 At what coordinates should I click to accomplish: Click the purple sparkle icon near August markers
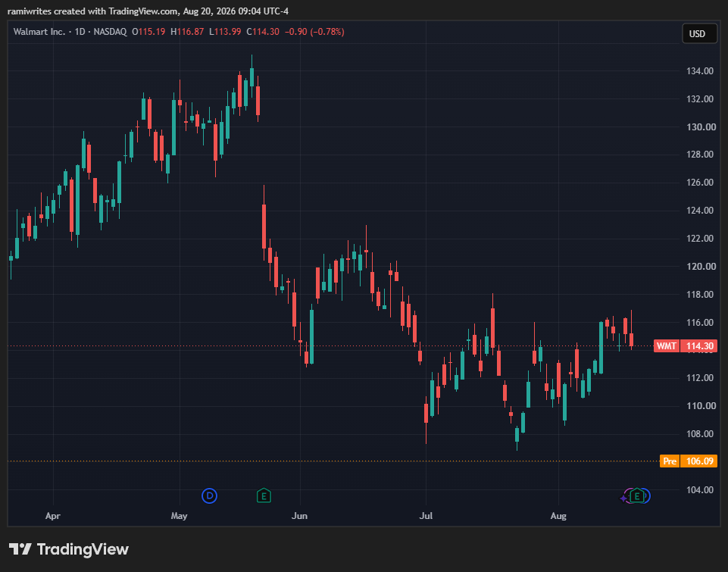[623, 499]
